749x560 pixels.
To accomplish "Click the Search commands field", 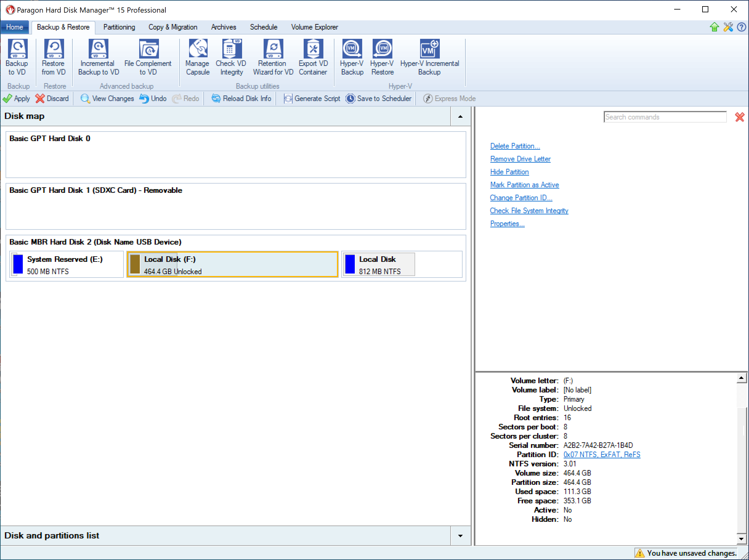I will point(665,117).
